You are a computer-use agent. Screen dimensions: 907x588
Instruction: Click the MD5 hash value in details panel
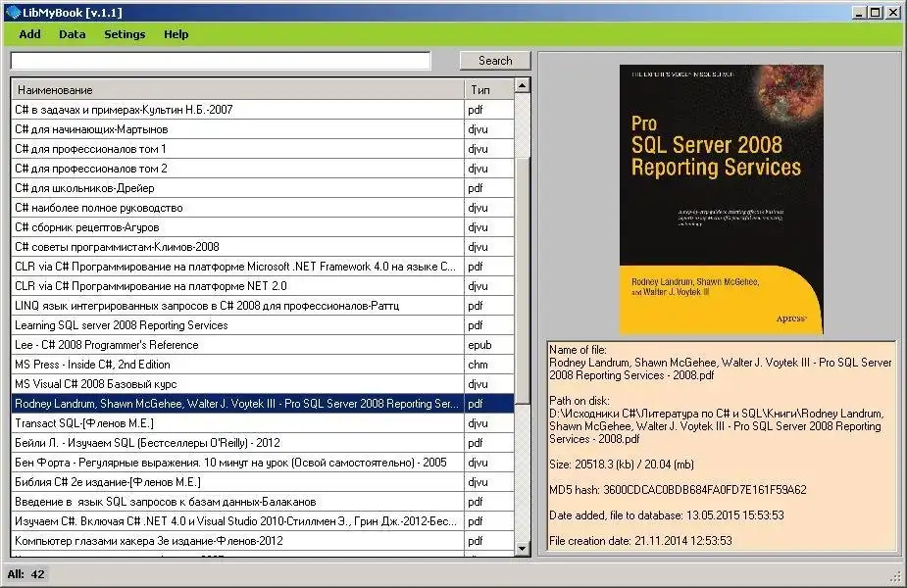[705, 490]
